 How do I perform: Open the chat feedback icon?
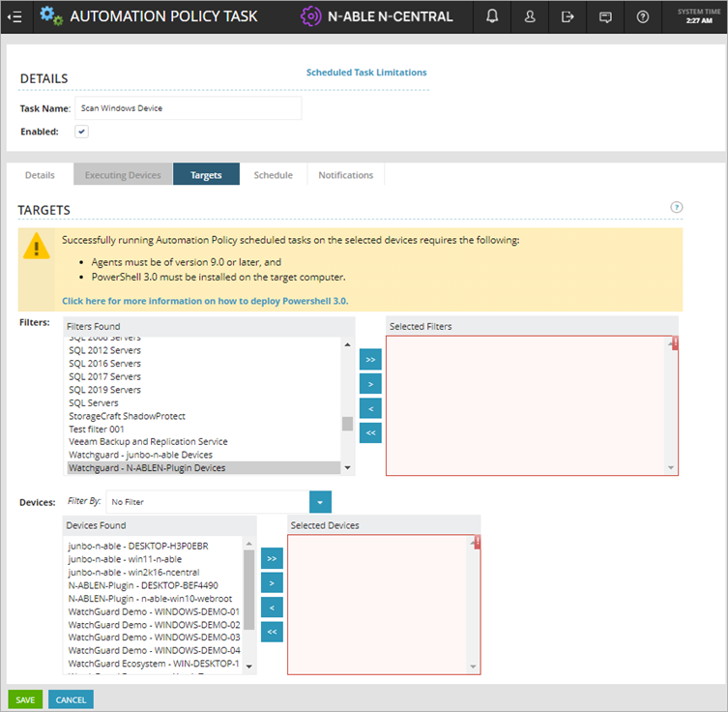point(605,16)
